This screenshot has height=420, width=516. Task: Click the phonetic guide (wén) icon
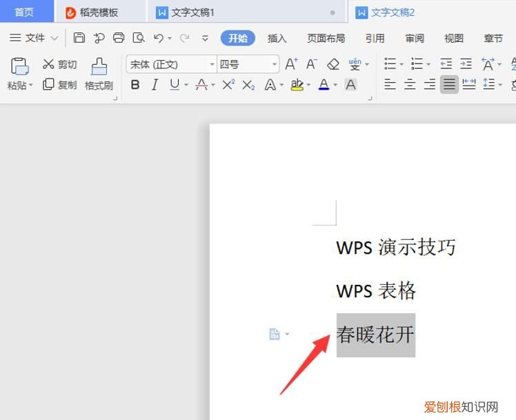[355, 64]
